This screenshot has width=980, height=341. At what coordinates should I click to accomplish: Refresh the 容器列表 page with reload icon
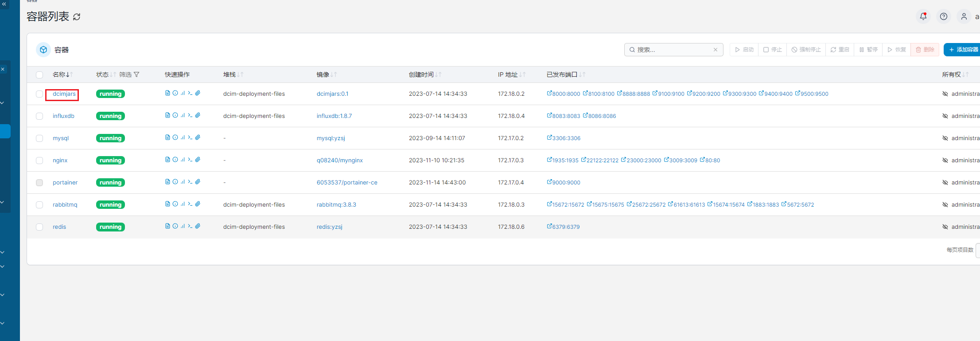77,17
